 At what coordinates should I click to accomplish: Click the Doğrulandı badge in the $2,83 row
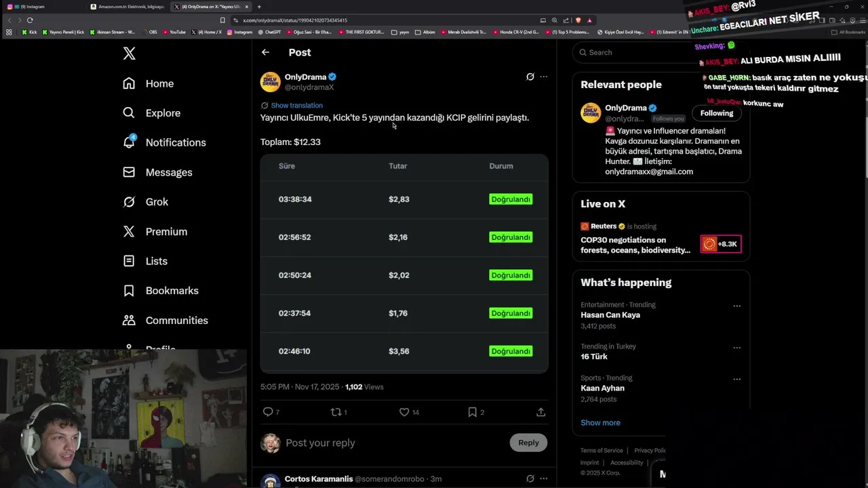pyautogui.click(x=511, y=199)
